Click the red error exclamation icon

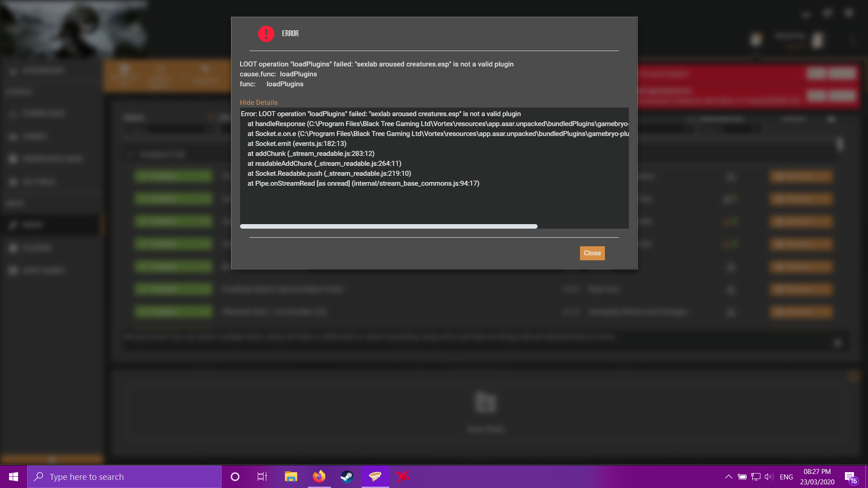tap(266, 34)
